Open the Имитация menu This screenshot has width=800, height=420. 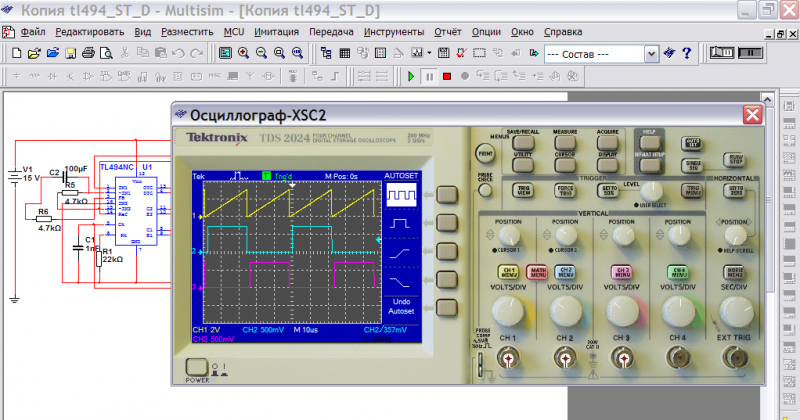point(277,32)
